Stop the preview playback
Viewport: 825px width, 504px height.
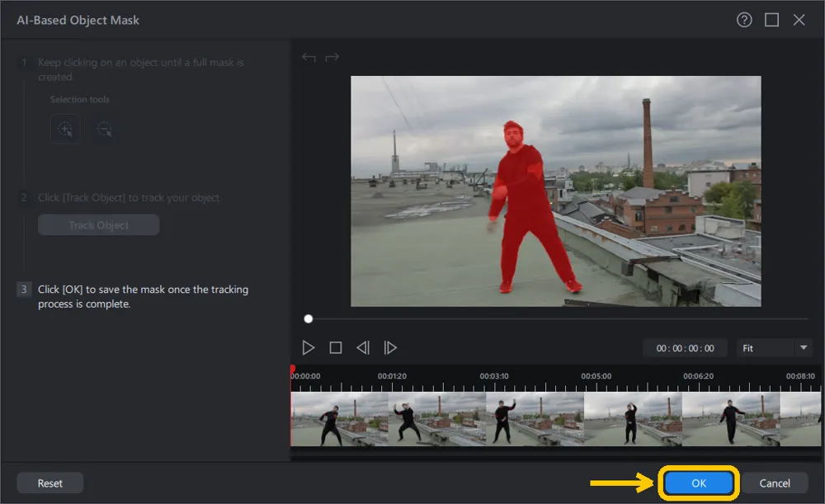click(x=336, y=348)
